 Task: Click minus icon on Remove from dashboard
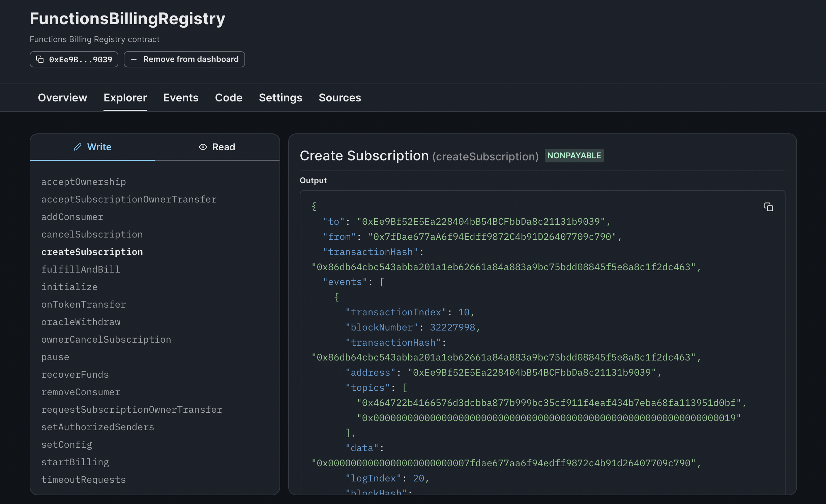(x=134, y=60)
